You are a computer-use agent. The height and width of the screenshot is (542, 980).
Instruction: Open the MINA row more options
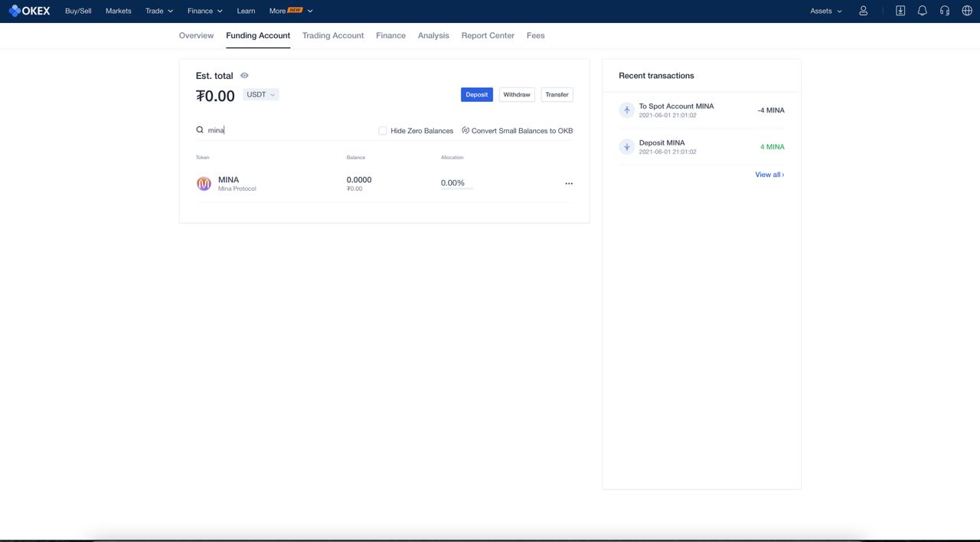569,184
